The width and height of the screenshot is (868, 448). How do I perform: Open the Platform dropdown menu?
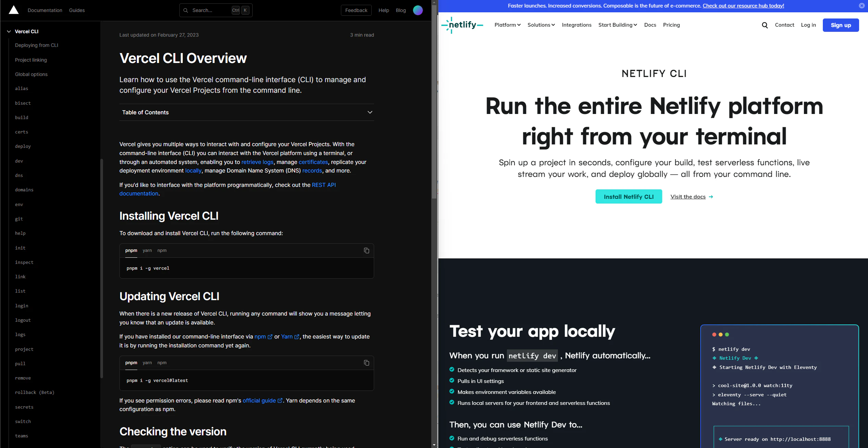(508, 25)
